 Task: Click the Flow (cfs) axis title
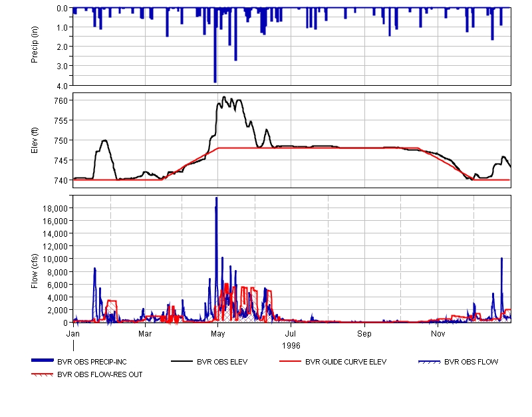(35, 271)
